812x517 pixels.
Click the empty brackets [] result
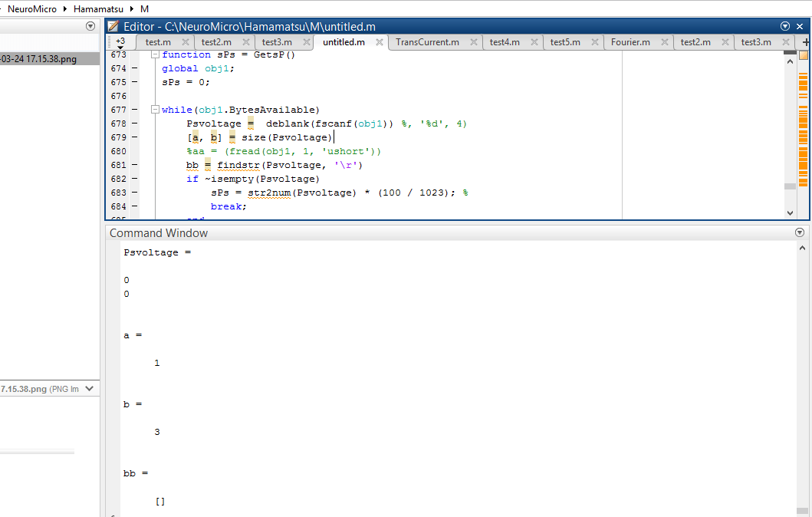click(x=160, y=501)
